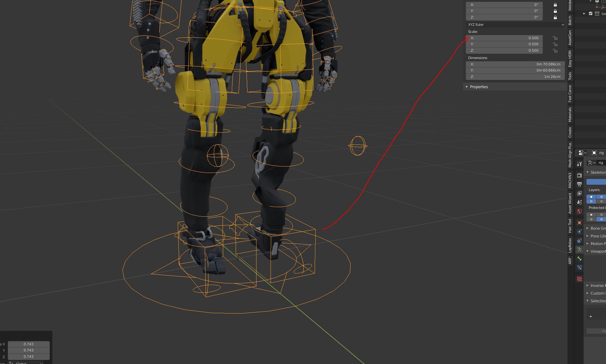Image resolution: width=606 pixels, height=364 pixels.
Task: Switch to the ARP sidebar tab
Action: click(570, 261)
